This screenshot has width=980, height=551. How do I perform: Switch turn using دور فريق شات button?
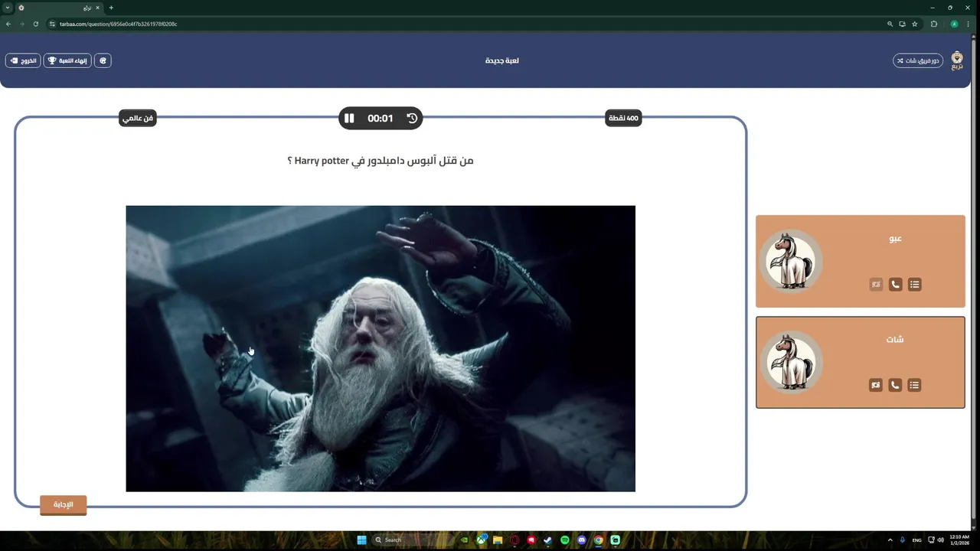point(917,60)
